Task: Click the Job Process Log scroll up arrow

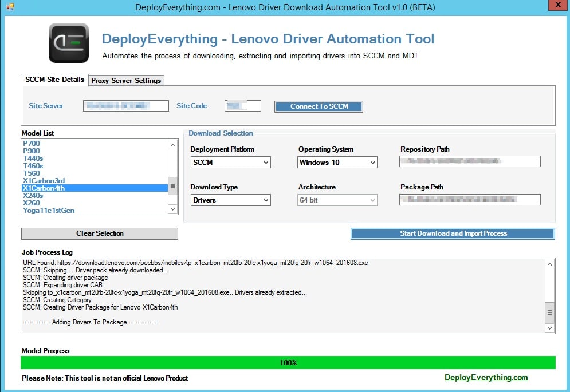Action: pos(549,264)
